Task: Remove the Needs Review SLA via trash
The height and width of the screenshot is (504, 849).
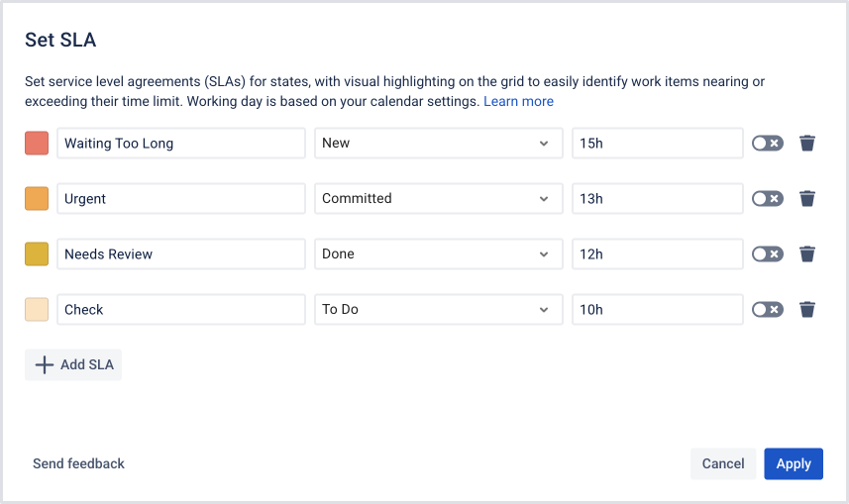Action: tap(807, 254)
